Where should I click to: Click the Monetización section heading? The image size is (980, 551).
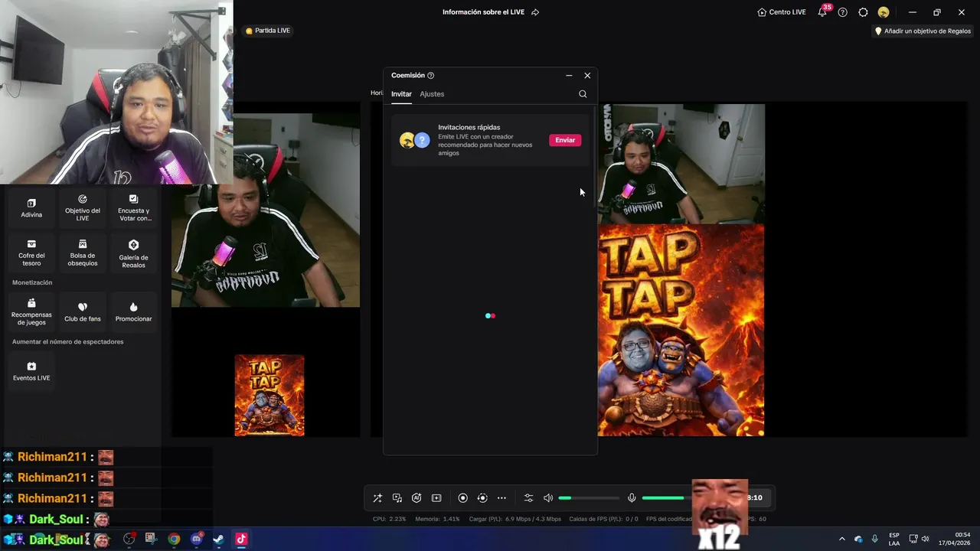click(x=32, y=282)
